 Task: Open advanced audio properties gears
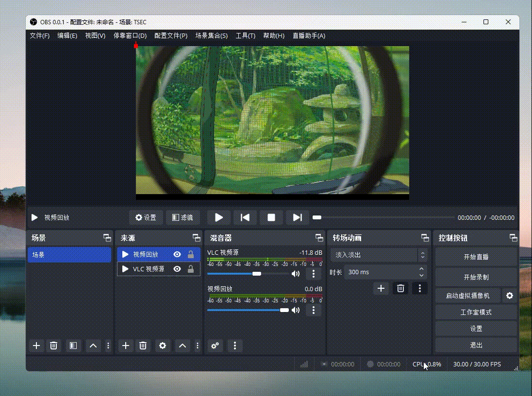pyautogui.click(x=215, y=346)
